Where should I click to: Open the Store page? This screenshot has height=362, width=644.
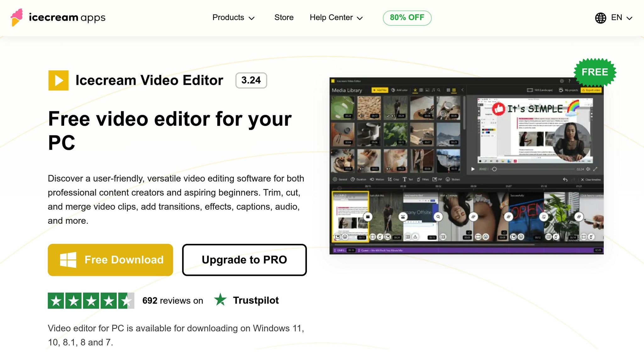[x=284, y=18]
